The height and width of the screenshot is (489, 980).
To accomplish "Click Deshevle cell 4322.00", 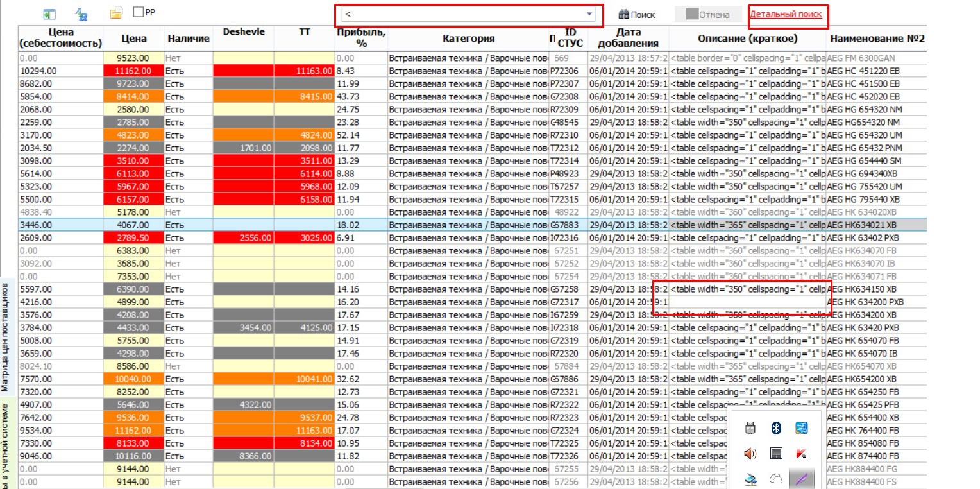I will [x=243, y=405].
